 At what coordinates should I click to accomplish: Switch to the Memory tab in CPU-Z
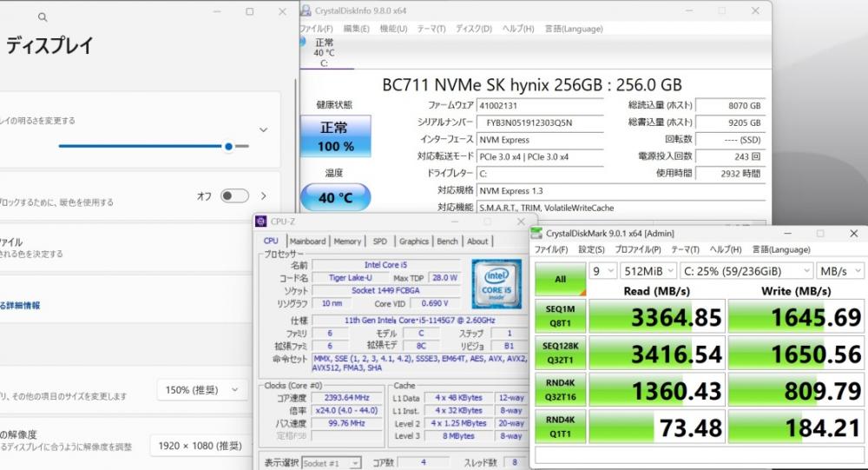347,242
